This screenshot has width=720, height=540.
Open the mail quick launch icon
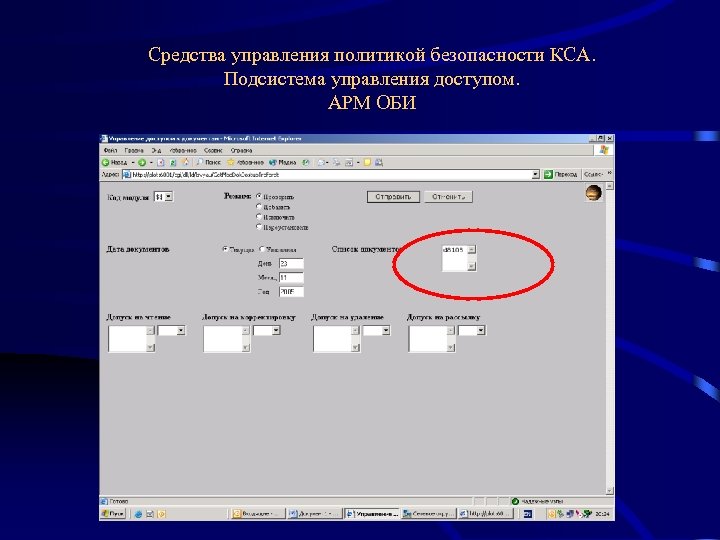tap(150, 514)
